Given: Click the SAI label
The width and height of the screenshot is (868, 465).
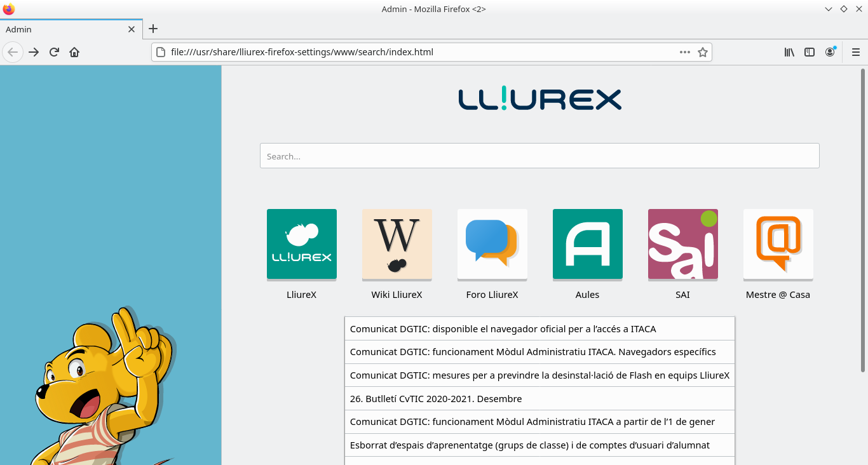Looking at the screenshot, I should (x=683, y=295).
